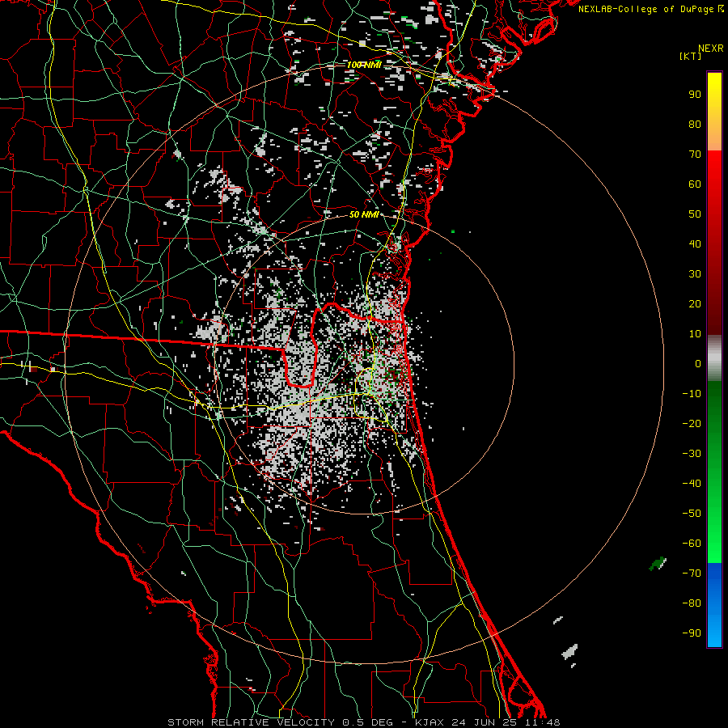
Task: Click the 60 value on velocity scale
Action: point(695,184)
